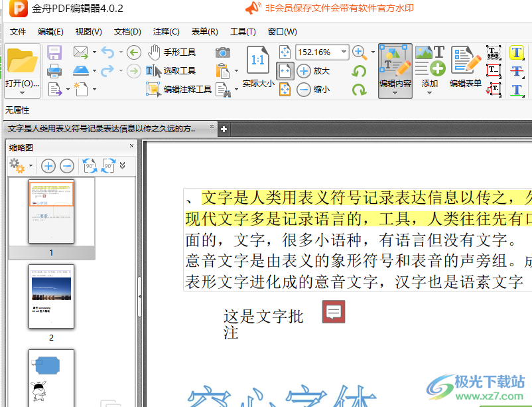Viewport: 532px width, 407px height.
Task: Click the red comment note annotation
Action: click(334, 311)
